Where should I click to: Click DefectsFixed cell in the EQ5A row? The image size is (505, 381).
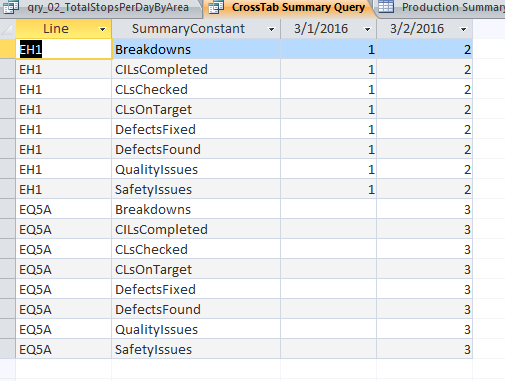[196, 289]
